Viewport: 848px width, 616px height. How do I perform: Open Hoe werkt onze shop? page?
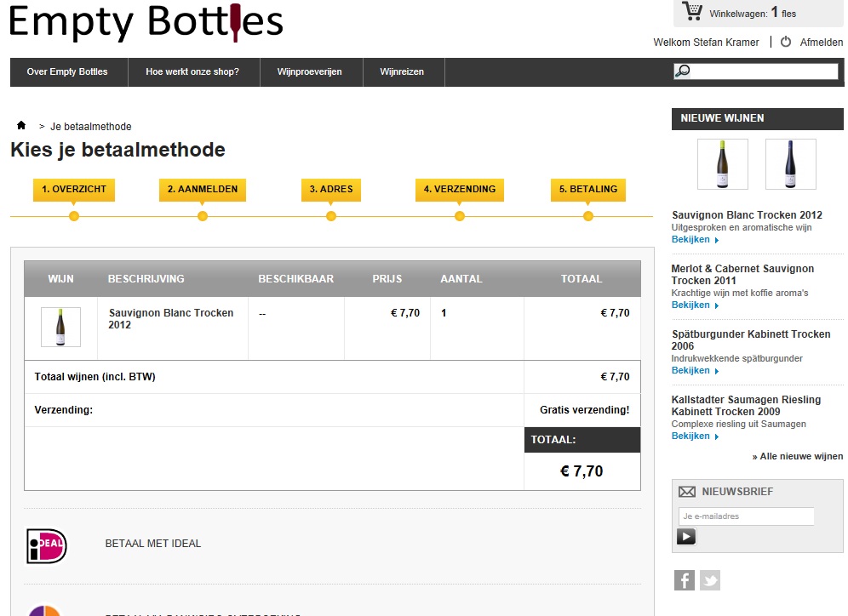point(192,72)
